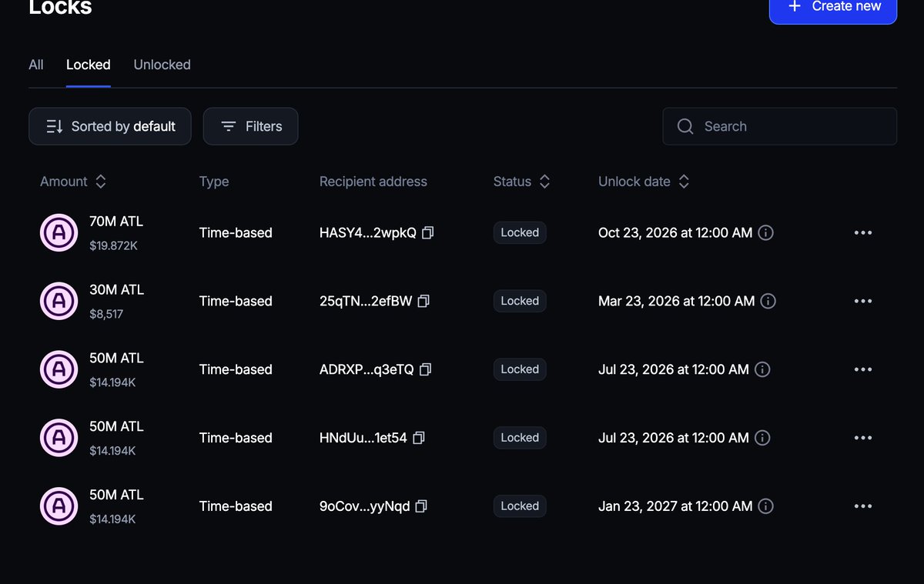This screenshot has height=584, width=924.
Task: Open more options for 9oCov...yyNqd lock
Action: point(863,506)
